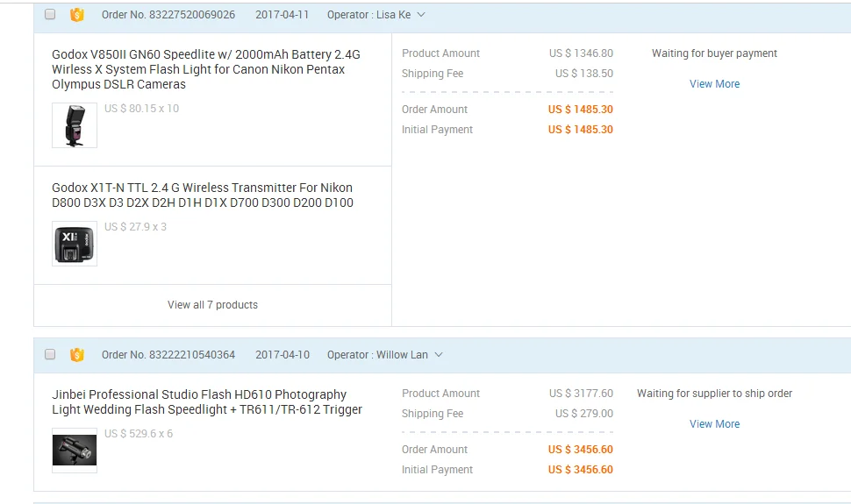Tick checkbox for order 83227520069026
851x504 pixels.
50,15
